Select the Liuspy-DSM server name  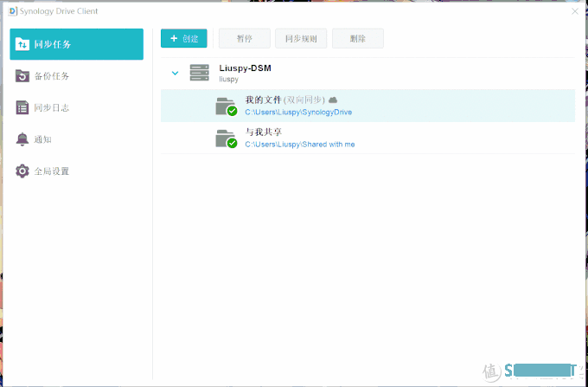pos(246,68)
